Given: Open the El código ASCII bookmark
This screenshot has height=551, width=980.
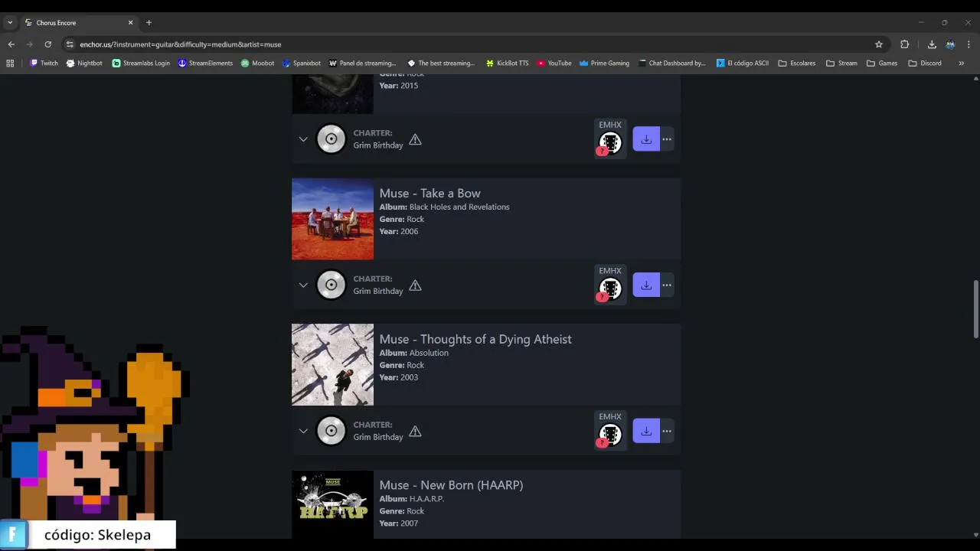Looking at the screenshot, I should [x=743, y=64].
